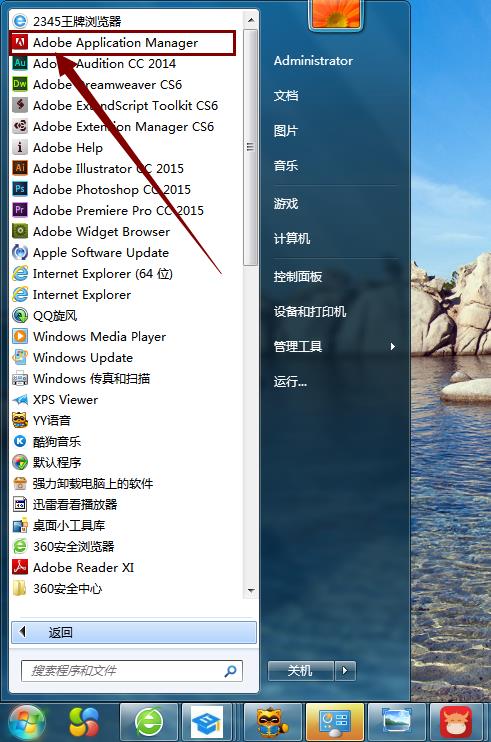Screen dimensions: 491x742
Task: Open 360 browser from taskbar
Action: 149,723
